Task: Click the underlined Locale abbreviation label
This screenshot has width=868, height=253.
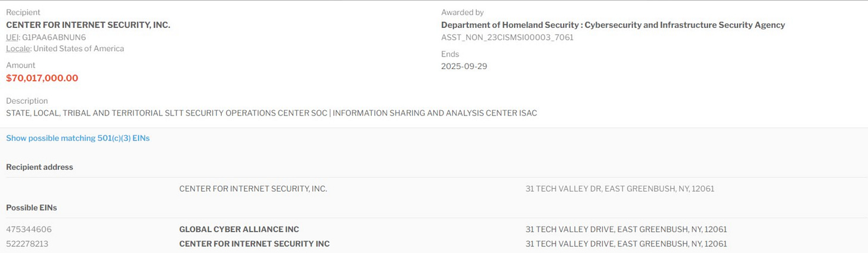Action: pyautogui.click(x=18, y=49)
